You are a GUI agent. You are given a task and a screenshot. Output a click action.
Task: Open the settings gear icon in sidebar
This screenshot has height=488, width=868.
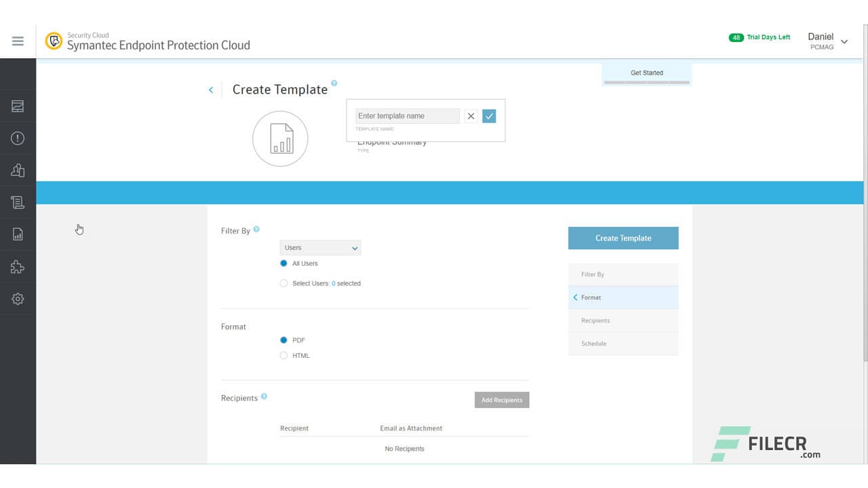click(x=18, y=299)
